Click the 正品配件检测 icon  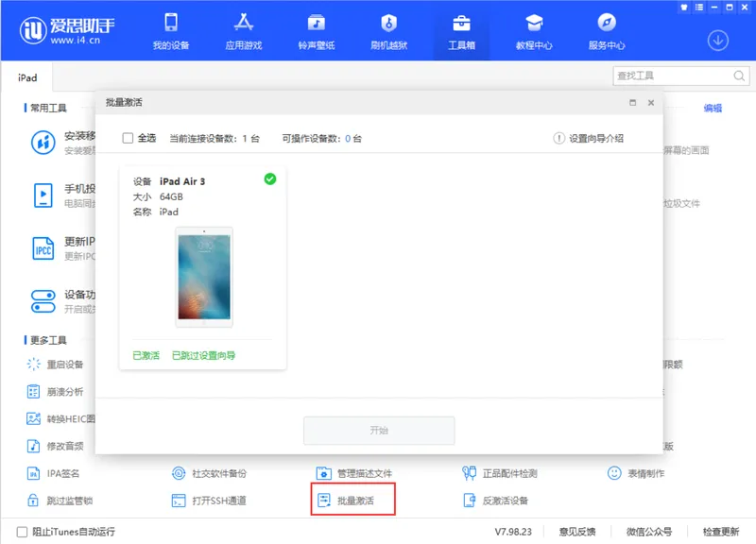pos(469,473)
